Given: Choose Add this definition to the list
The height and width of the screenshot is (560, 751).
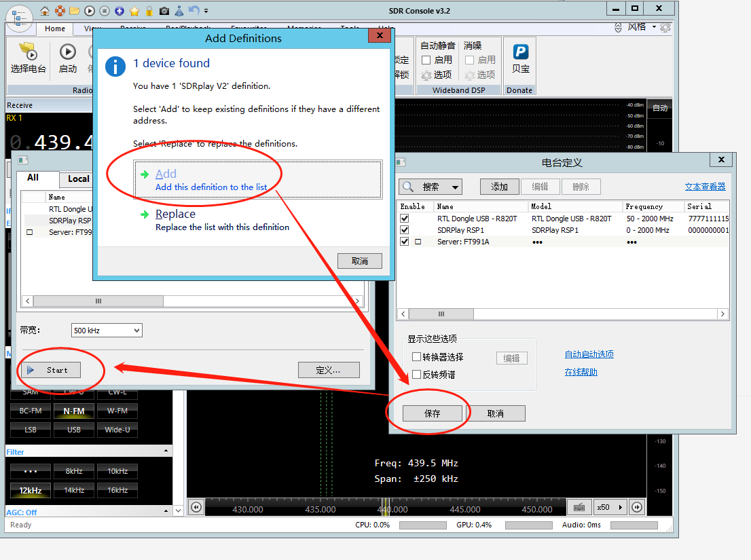Looking at the screenshot, I should pos(257,179).
